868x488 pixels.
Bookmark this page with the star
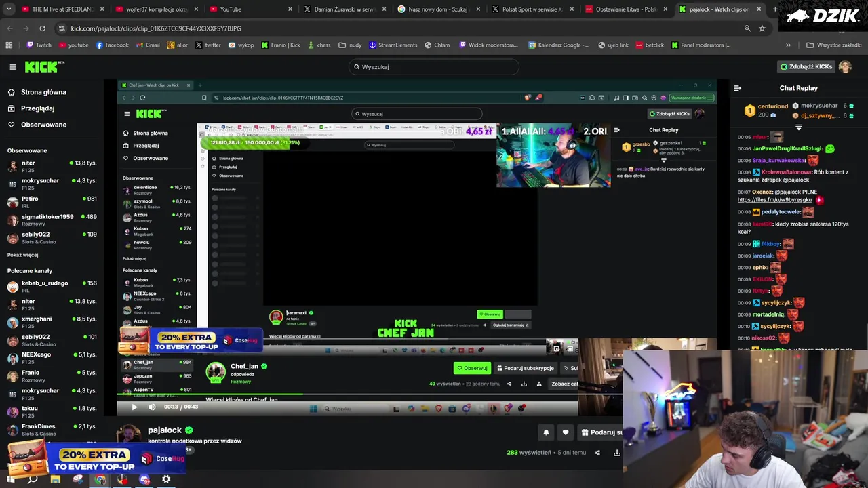[x=762, y=28]
